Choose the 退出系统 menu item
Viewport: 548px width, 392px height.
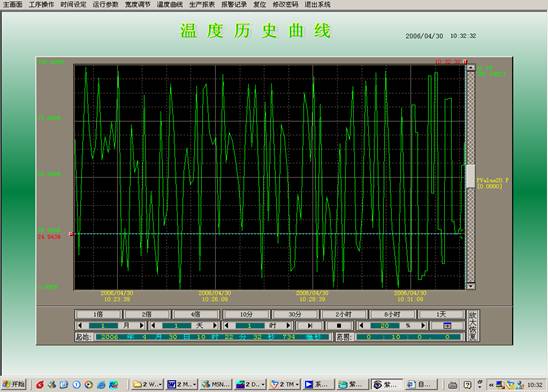[x=318, y=5]
